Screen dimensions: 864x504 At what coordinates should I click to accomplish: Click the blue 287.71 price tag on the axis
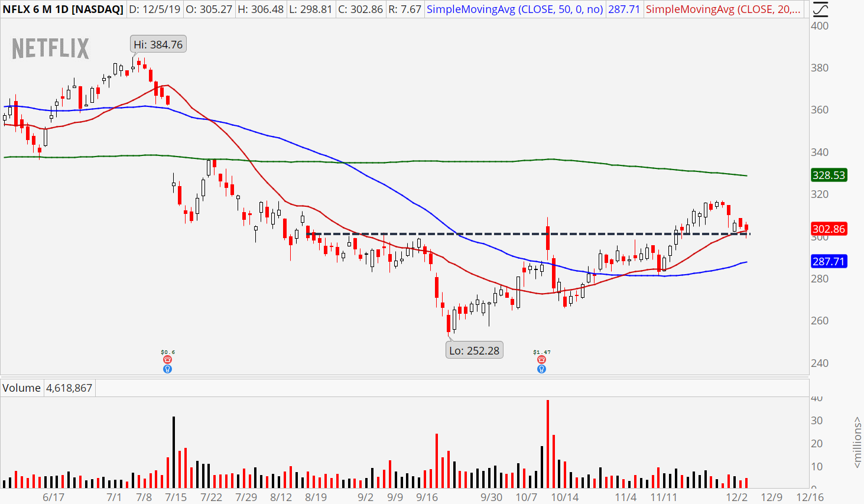pos(829,261)
